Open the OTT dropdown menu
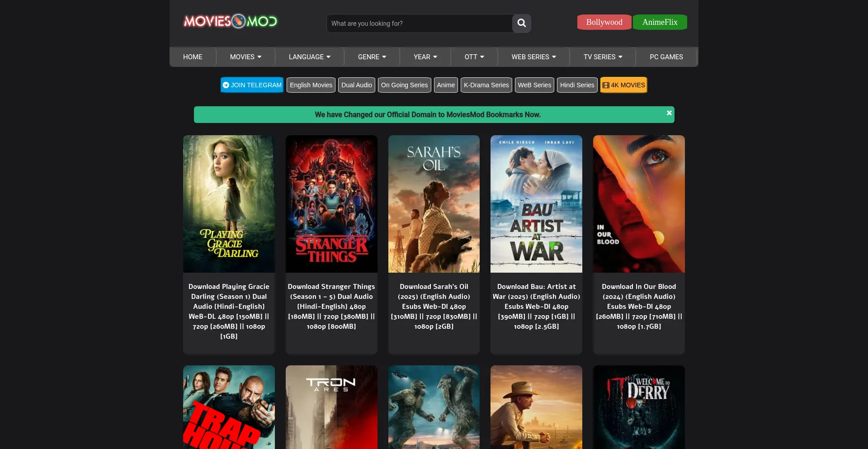This screenshot has width=868, height=449. pyautogui.click(x=474, y=57)
